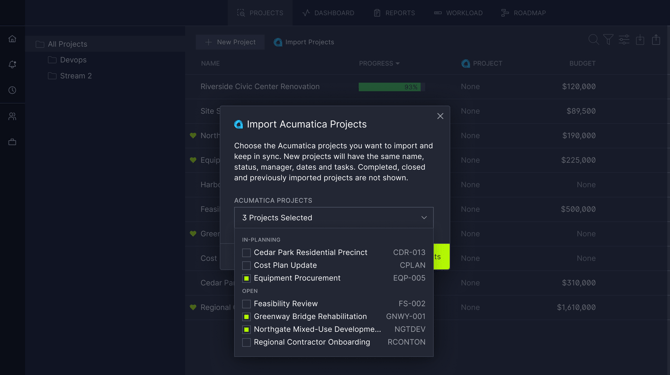The image size is (670, 375).
Task: Select Stream 2 folder in the tree
Action: tap(76, 76)
